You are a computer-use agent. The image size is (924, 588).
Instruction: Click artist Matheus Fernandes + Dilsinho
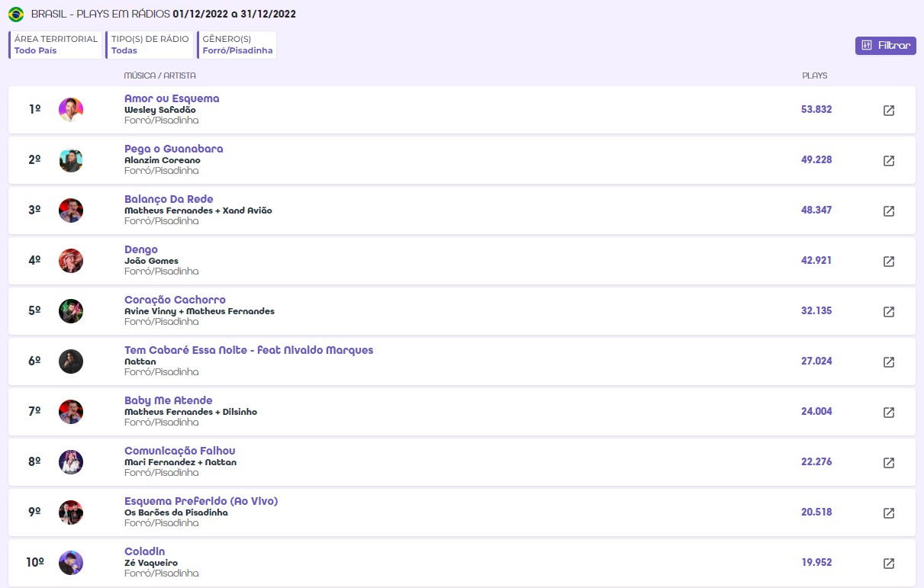click(x=191, y=412)
